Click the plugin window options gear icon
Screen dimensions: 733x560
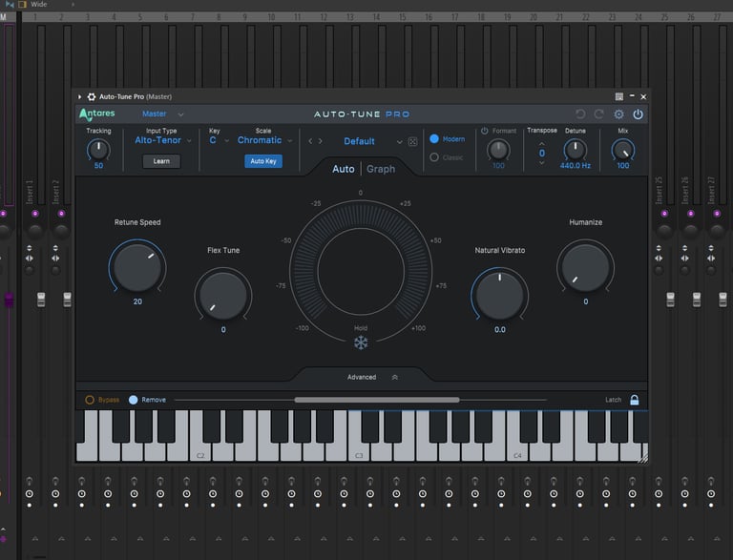[92, 96]
